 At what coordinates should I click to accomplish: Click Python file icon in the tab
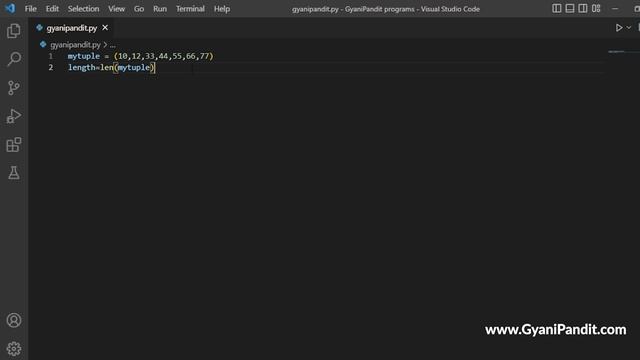point(40,28)
